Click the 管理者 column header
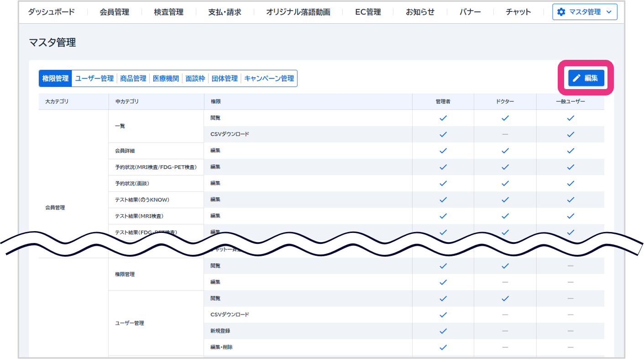This screenshot has width=644, height=359. click(443, 101)
